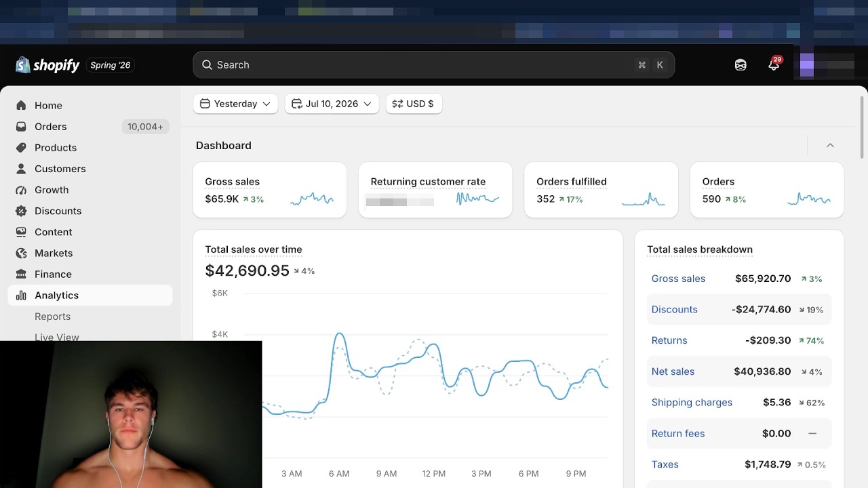Click the 10,004+ orders count badge
868x488 pixels.
(x=145, y=127)
